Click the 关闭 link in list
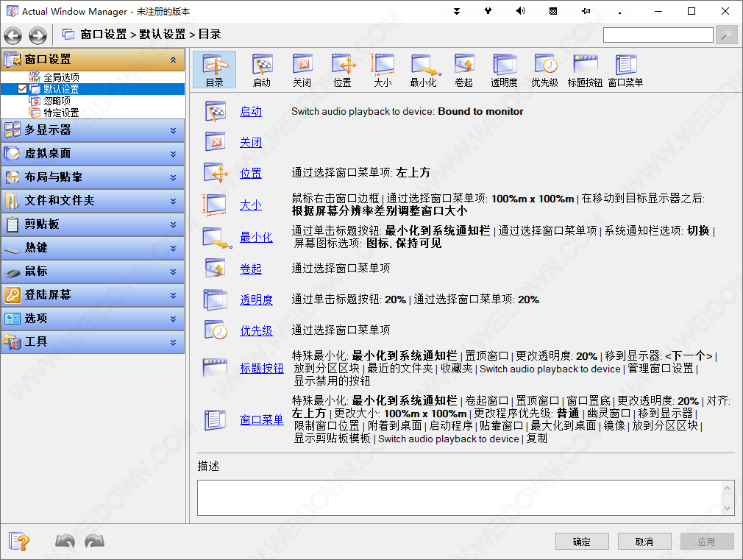 251,142
